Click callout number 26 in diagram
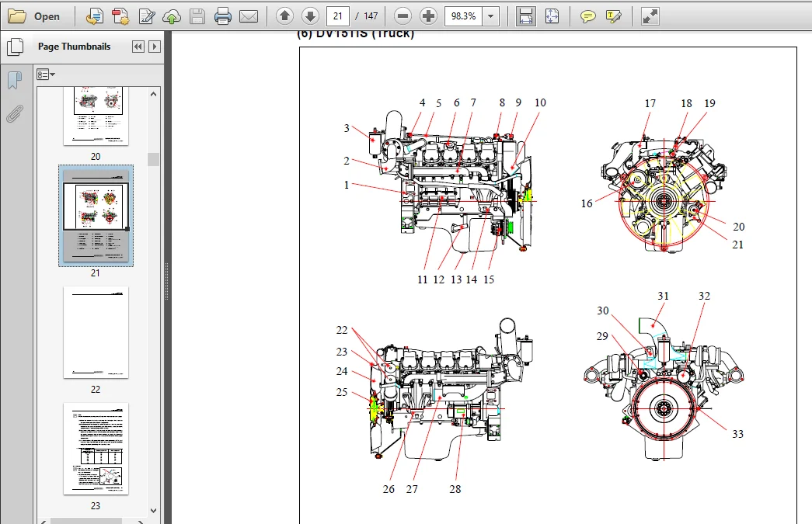This screenshot has width=812, height=524. pyautogui.click(x=389, y=489)
